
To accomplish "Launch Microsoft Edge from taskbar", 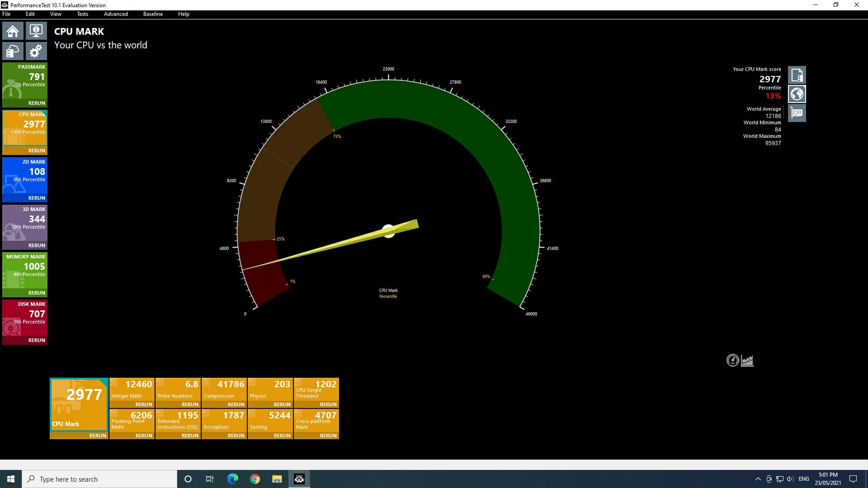I will pyautogui.click(x=232, y=479).
